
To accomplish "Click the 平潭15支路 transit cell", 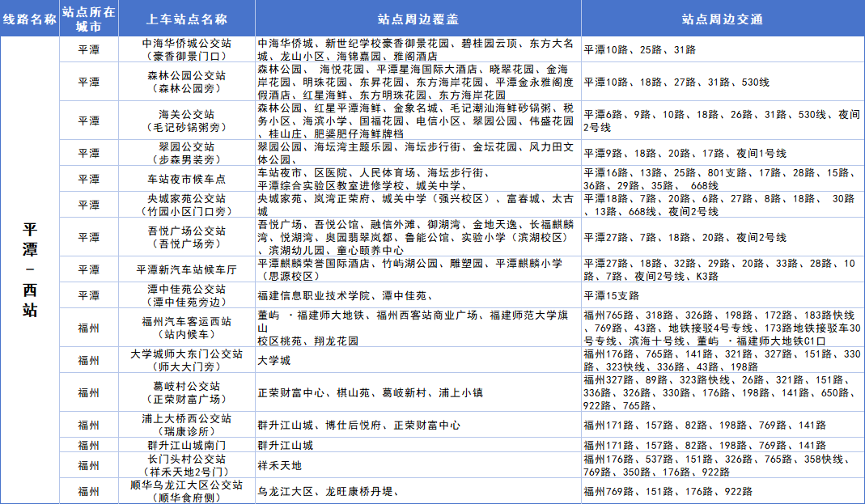I will [722, 295].
